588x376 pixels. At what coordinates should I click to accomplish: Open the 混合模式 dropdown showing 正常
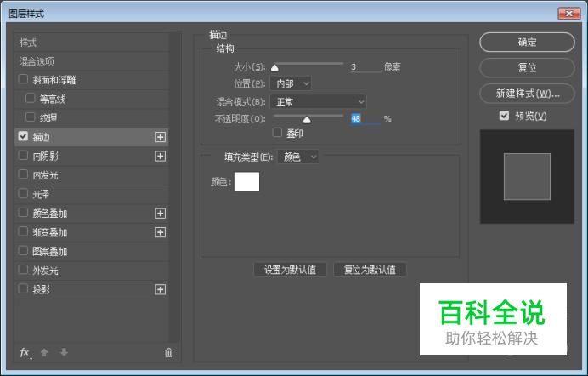[x=318, y=101]
